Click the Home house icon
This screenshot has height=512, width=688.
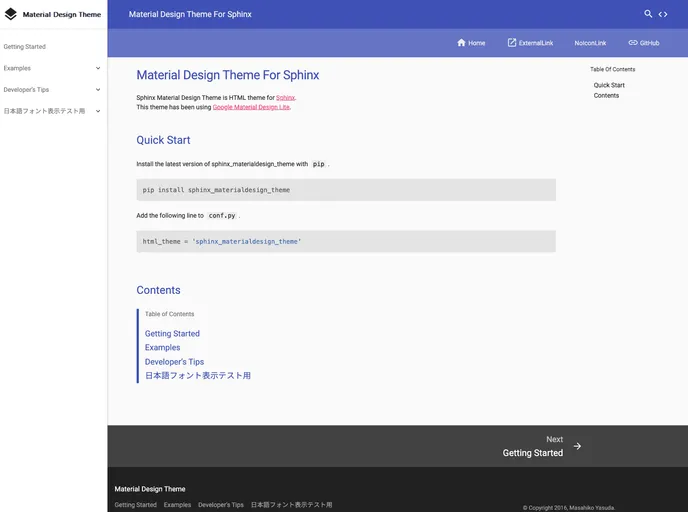(461, 43)
